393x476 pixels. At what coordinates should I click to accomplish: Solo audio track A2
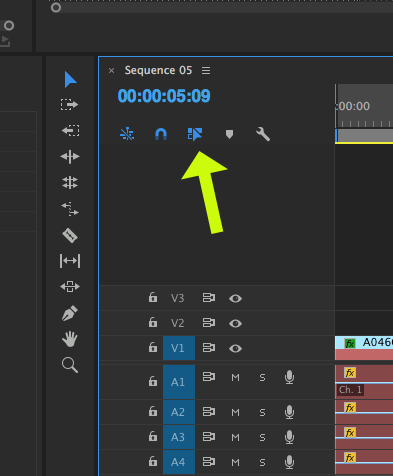[262, 413]
